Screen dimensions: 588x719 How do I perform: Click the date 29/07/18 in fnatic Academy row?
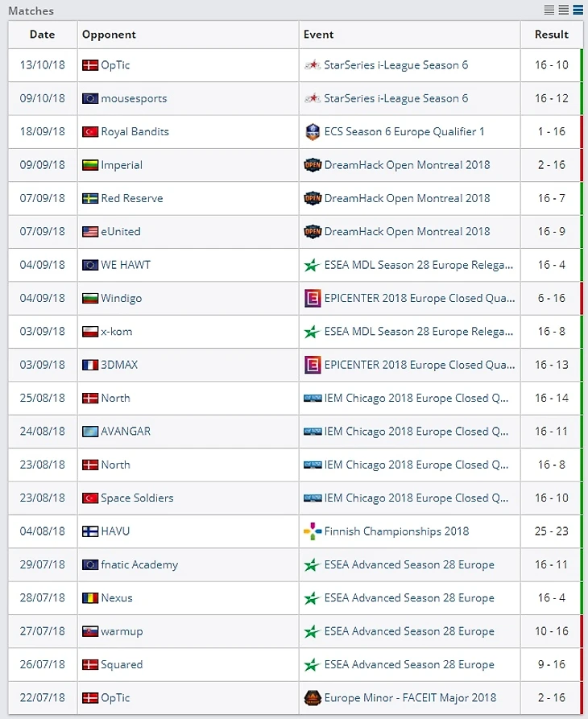tap(42, 564)
